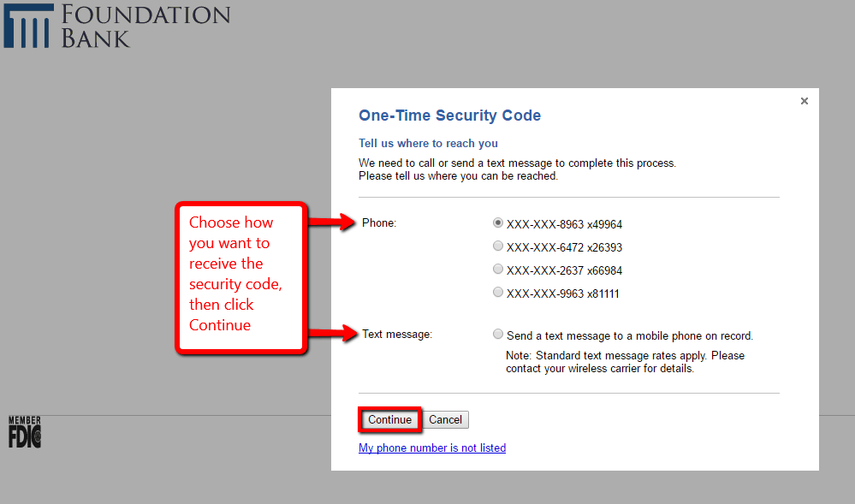855x504 pixels.
Task: Dismiss the dialog using the X icon
Action: (805, 100)
